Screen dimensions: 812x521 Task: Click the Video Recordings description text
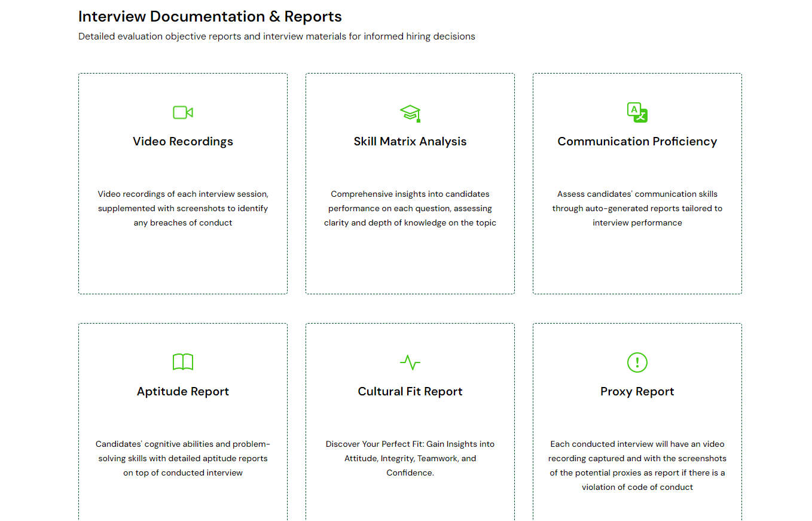coord(182,208)
